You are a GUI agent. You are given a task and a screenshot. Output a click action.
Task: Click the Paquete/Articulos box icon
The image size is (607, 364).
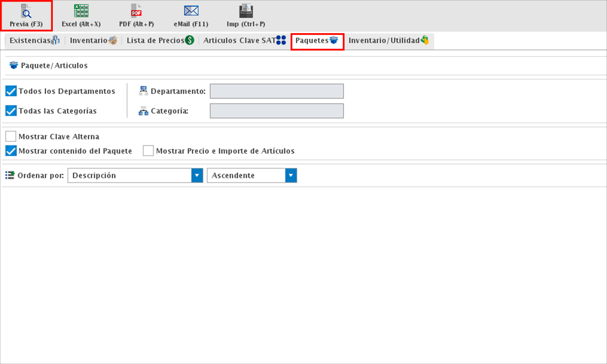(x=14, y=66)
